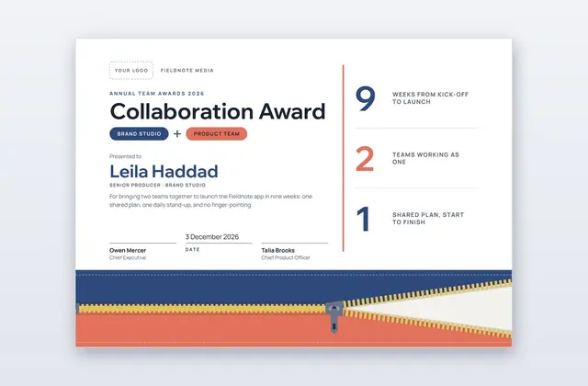Select the 'Collaboration Award' heading
588x386 pixels.
click(x=218, y=111)
